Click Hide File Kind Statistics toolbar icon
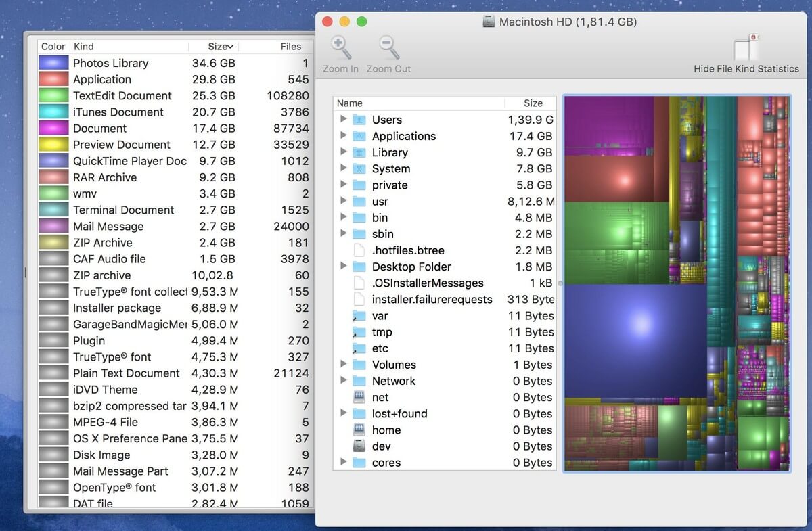This screenshot has width=812, height=531. click(746, 48)
